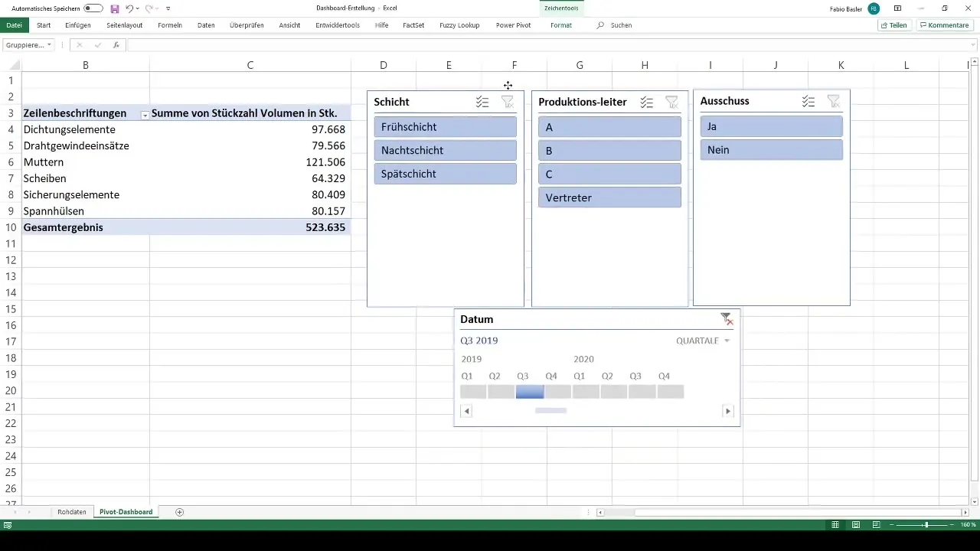Viewport: 980px width, 551px height.
Task: Clear the filter of the Schicht slicer
Action: 508,102
